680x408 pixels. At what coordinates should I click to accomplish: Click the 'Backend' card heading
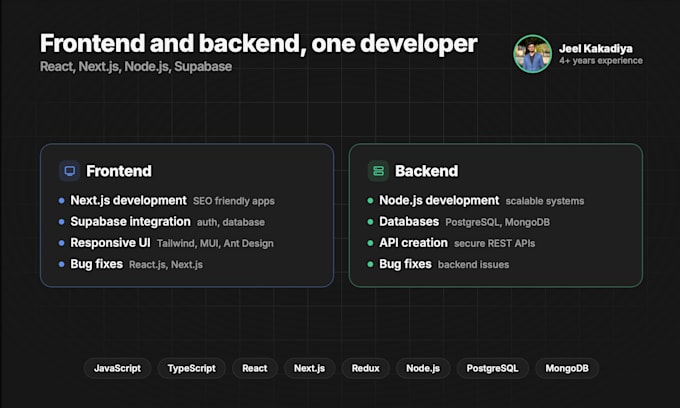tap(426, 171)
